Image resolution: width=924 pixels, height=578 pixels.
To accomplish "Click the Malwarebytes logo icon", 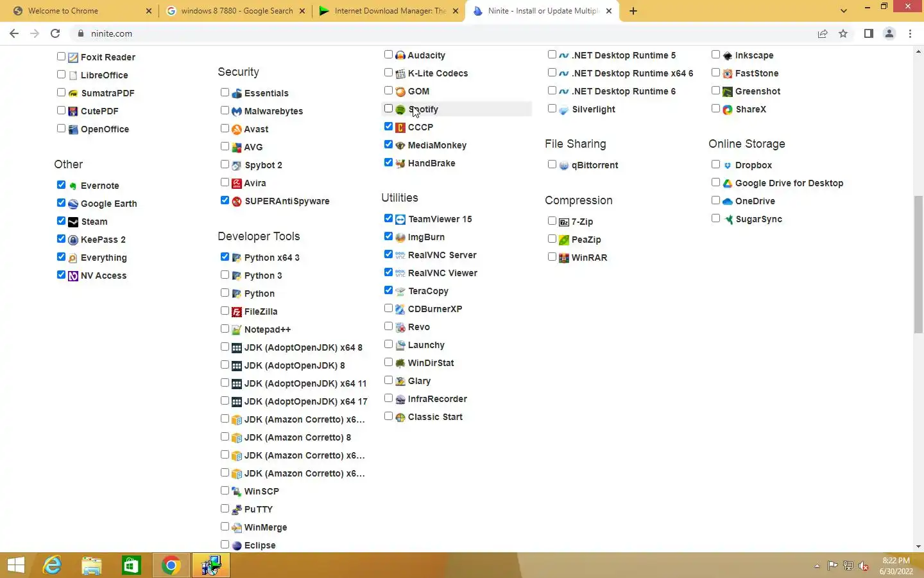I will coord(237,112).
